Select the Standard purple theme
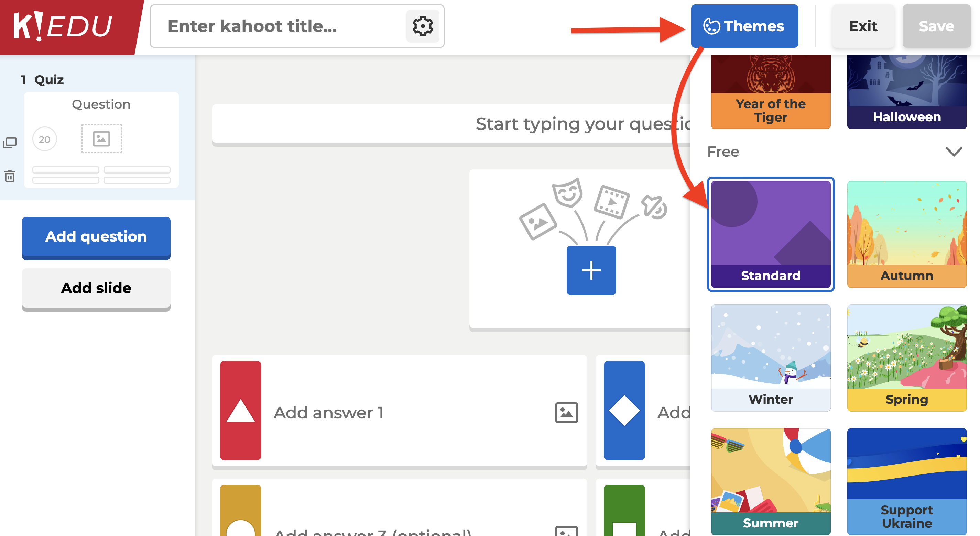The height and width of the screenshot is (536, 980). pyautogui.click(x=770, y=234)
